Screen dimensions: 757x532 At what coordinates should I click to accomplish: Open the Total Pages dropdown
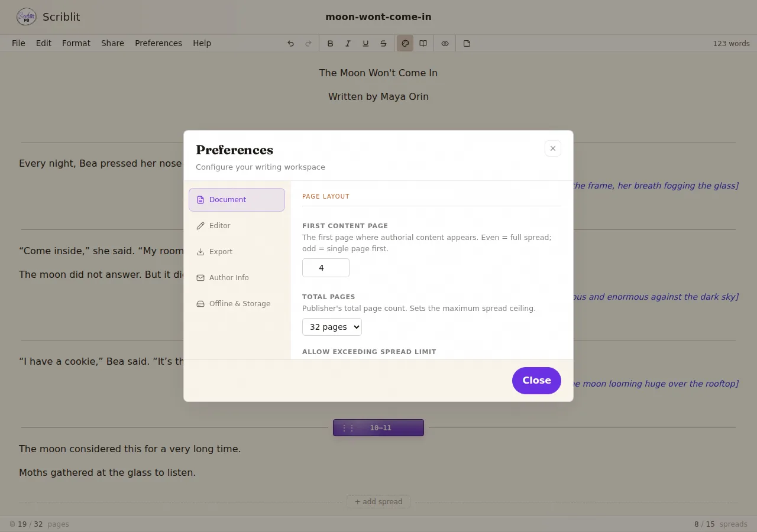332,327
